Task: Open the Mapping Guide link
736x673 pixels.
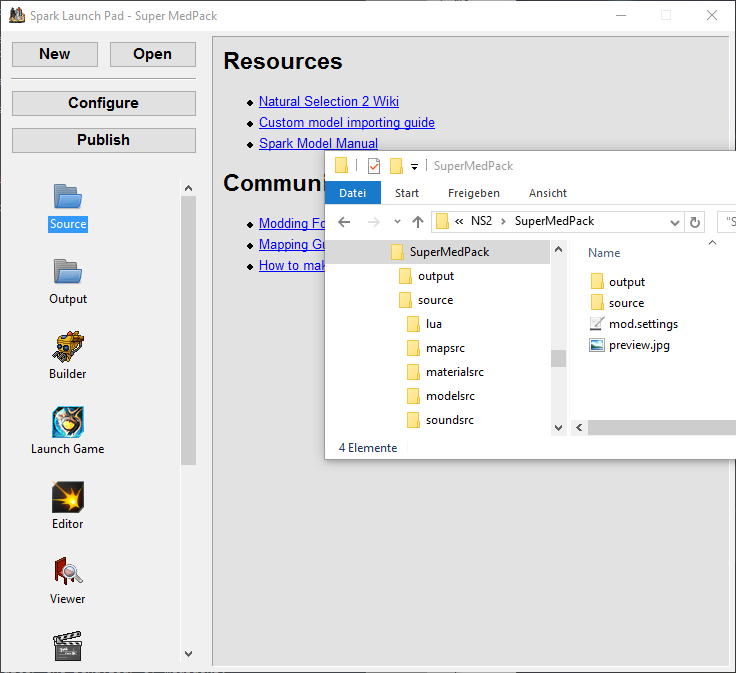Action: (291, 244)
